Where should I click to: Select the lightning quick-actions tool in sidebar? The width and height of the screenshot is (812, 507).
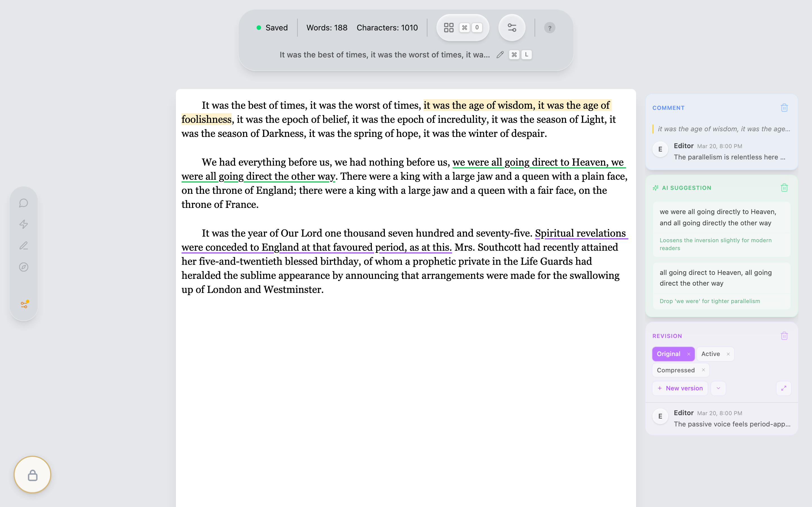[23, 224]
